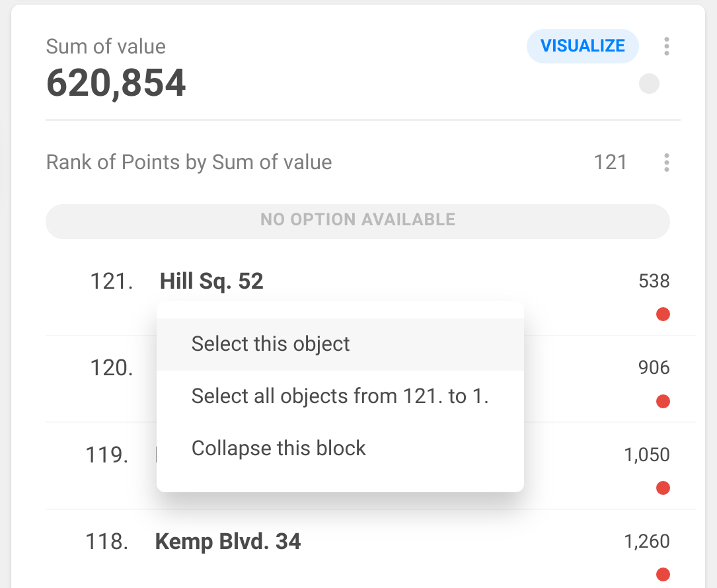Click red dot under value 1,050
Image resolution: width=717 pixels, height=588 pixels.
tap(663, 488)
